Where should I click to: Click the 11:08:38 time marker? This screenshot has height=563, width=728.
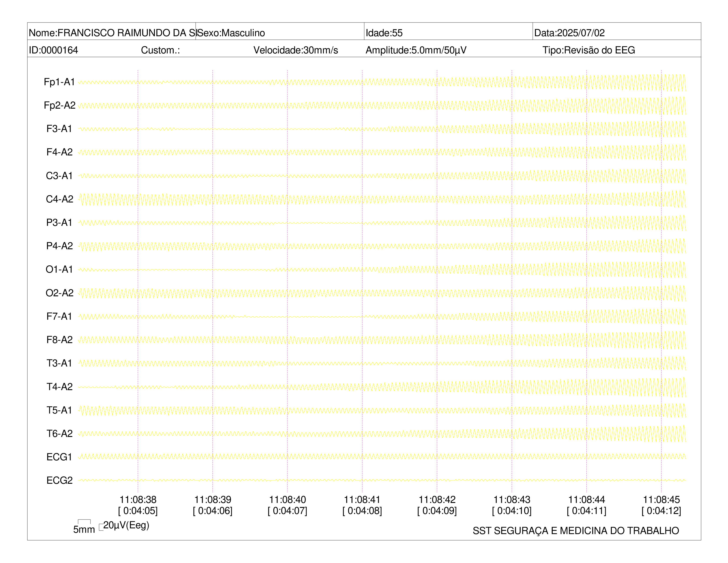tap(138, 500)
